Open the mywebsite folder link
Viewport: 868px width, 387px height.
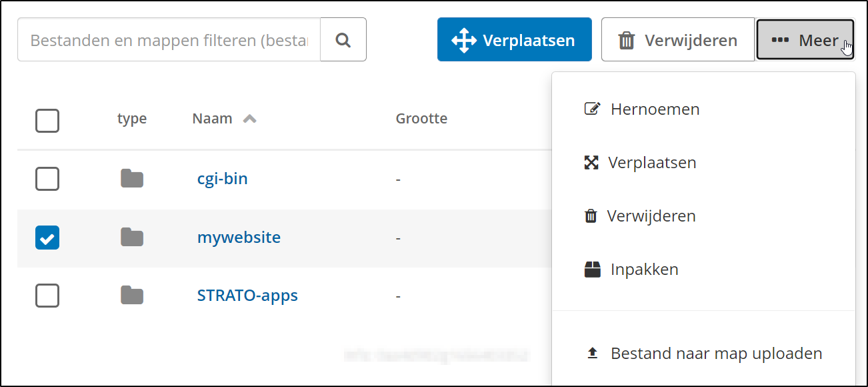pyautogui.click(x=239, y=237)
